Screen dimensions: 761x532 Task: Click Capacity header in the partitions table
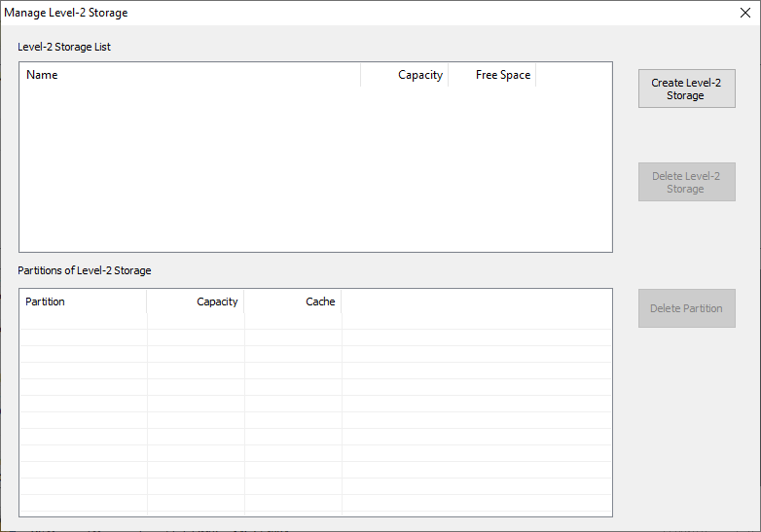pyautogui.click(x=196, y=301)
